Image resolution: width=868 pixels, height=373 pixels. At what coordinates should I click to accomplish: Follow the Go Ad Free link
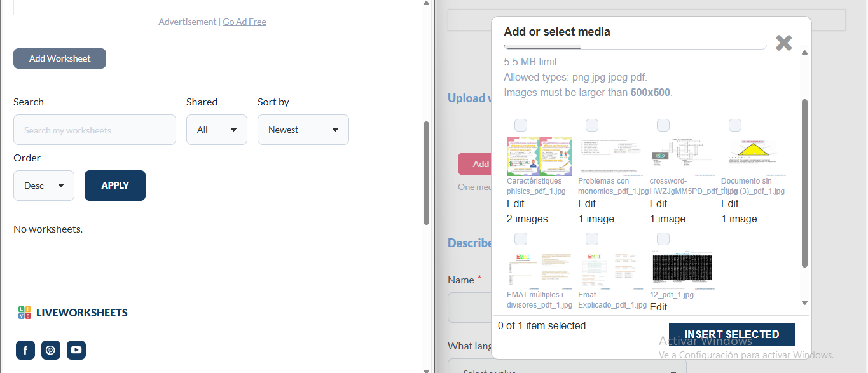pos(244,22)
